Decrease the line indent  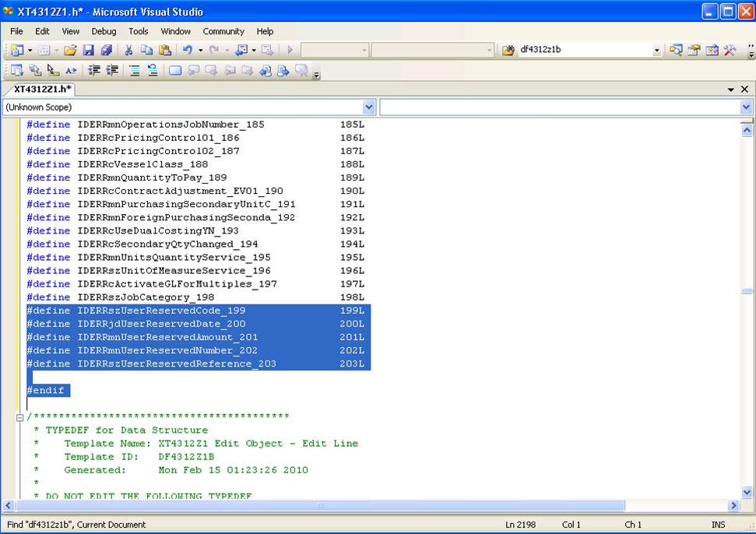[94, 71]
